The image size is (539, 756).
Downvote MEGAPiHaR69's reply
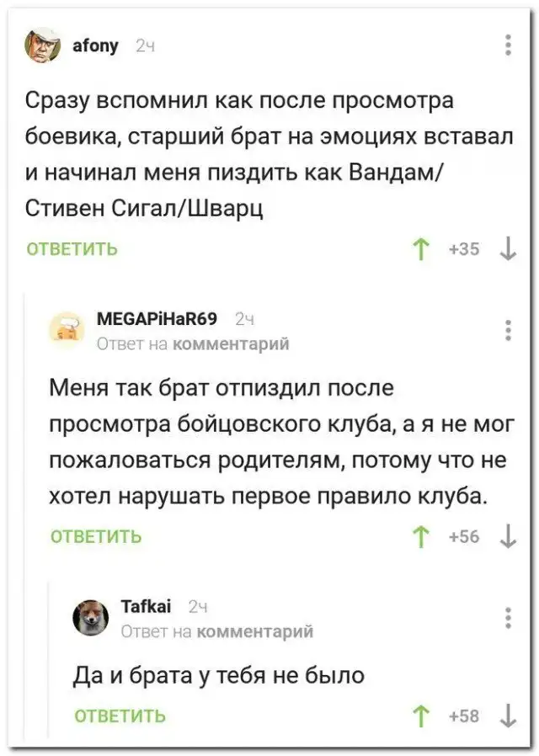508,536
